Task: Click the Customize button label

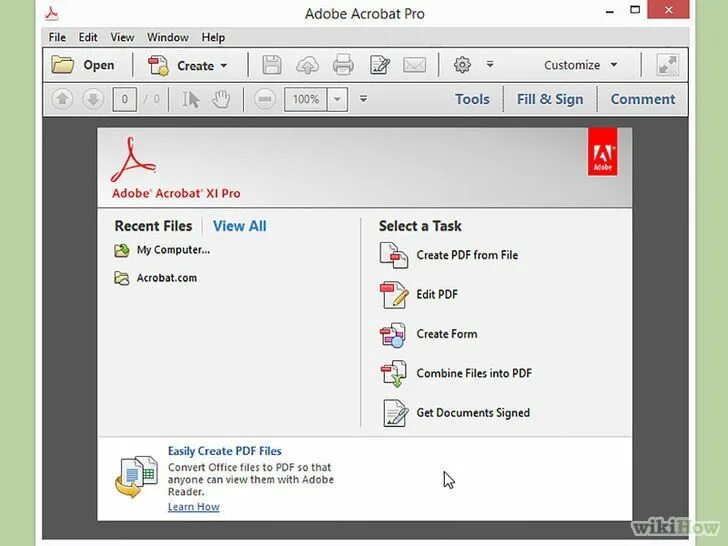Action: [572, 65]
